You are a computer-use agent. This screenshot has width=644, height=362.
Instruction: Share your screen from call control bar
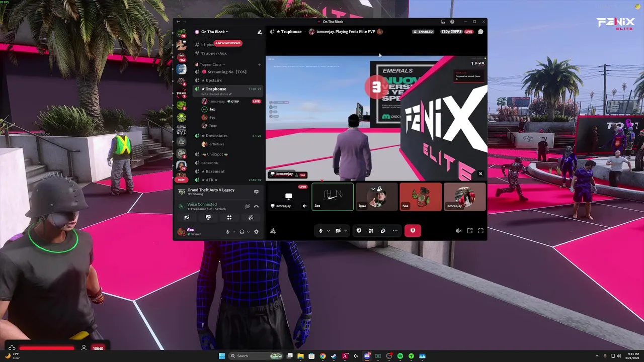coord(359,231)
